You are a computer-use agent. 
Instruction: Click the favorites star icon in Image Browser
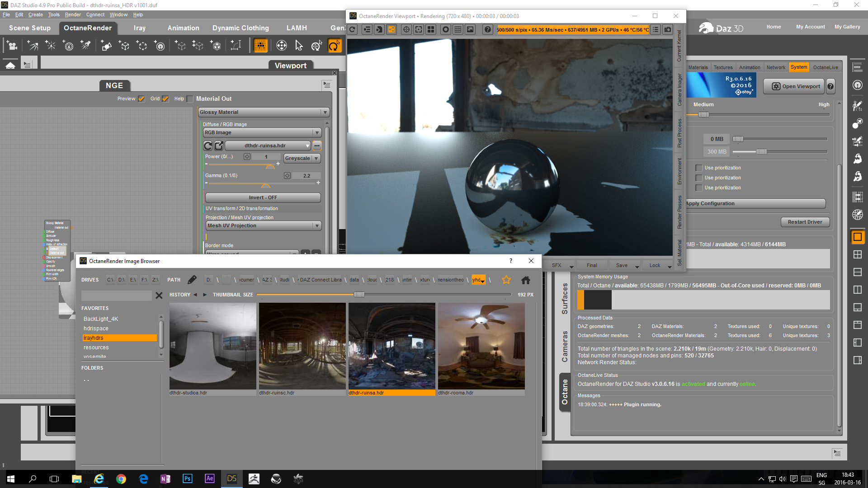coord(506,280)
